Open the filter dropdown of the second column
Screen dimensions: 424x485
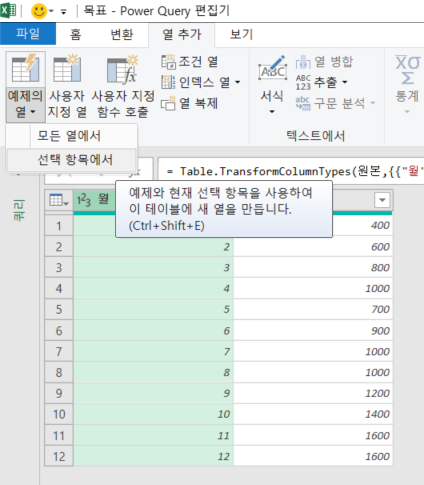coord(382,200)
